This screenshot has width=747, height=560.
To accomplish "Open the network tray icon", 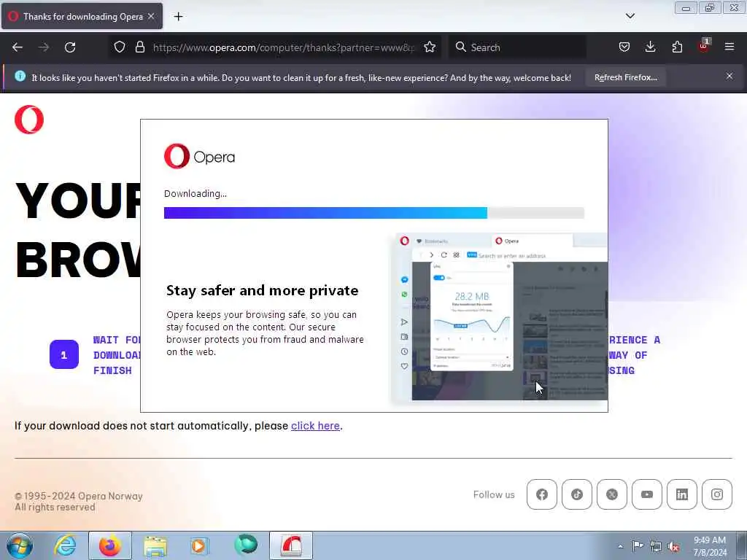I will point(656,547).
